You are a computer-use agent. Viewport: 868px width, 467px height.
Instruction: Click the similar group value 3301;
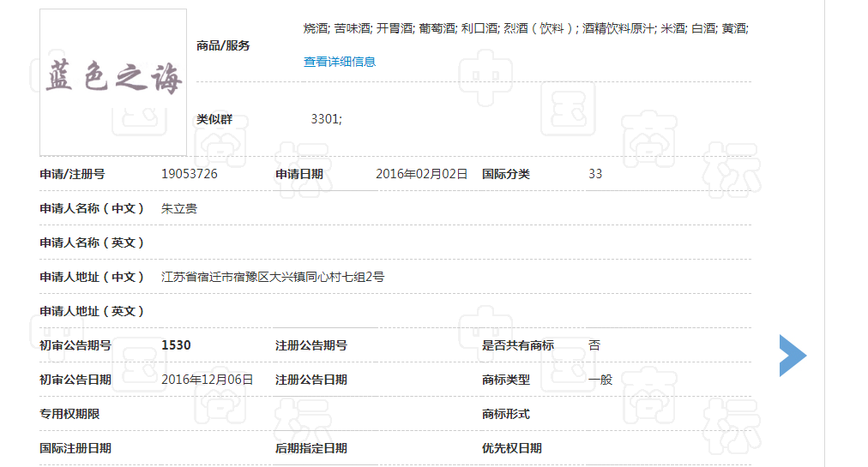pos(326,119)
